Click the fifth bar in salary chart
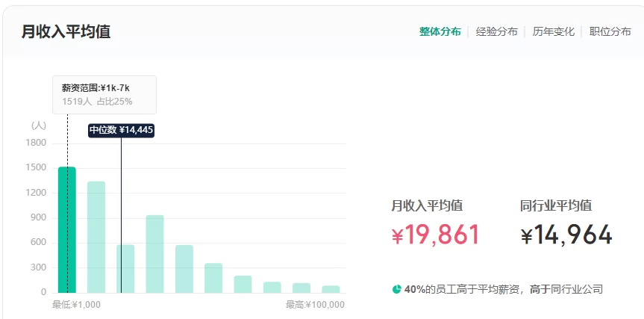 pos(184,269)
